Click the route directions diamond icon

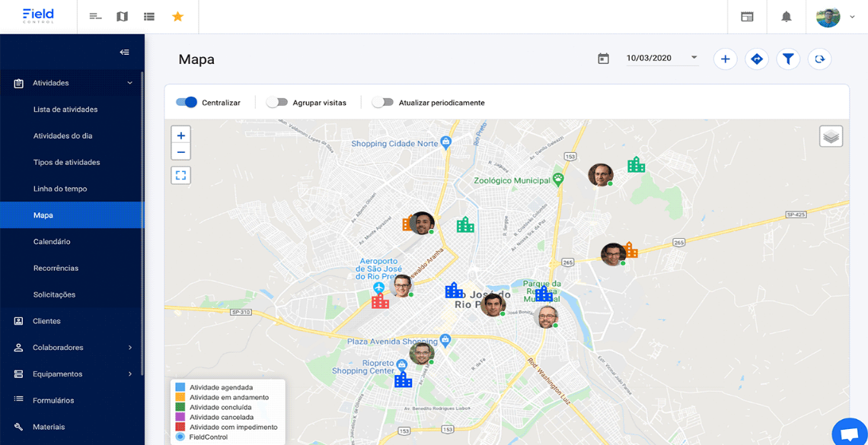point(757,59)
